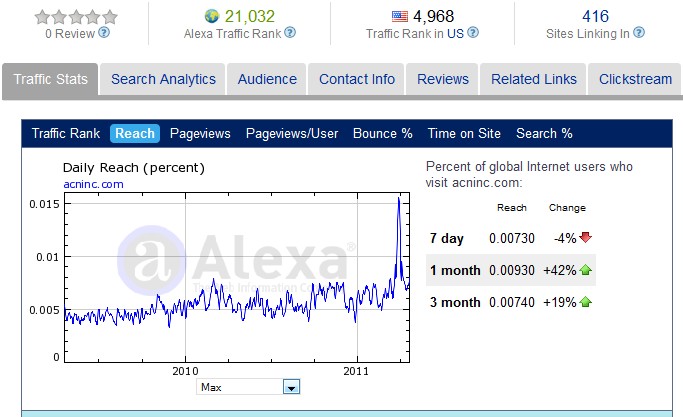
Task: Switch chart to Search %
Action: coord(544,133)
